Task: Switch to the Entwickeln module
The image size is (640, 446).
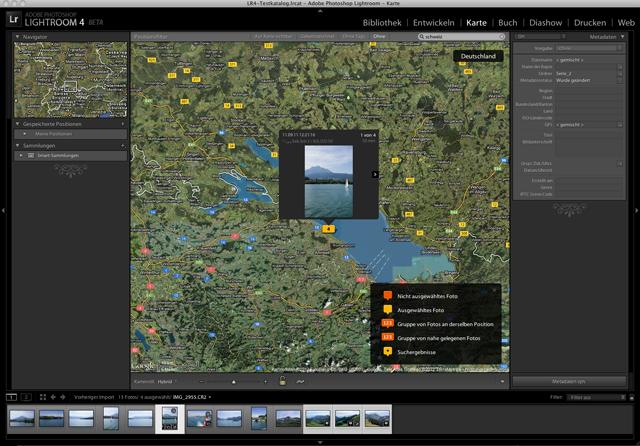Action: tap(433, 23)
